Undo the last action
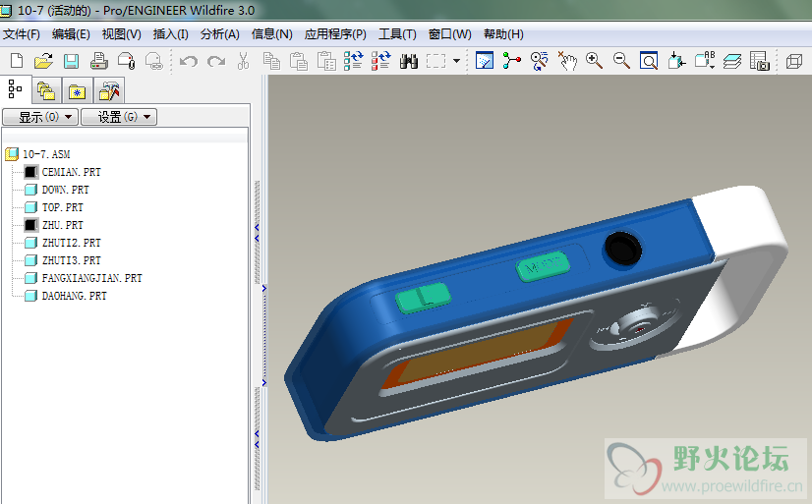 tap(189, 62)
